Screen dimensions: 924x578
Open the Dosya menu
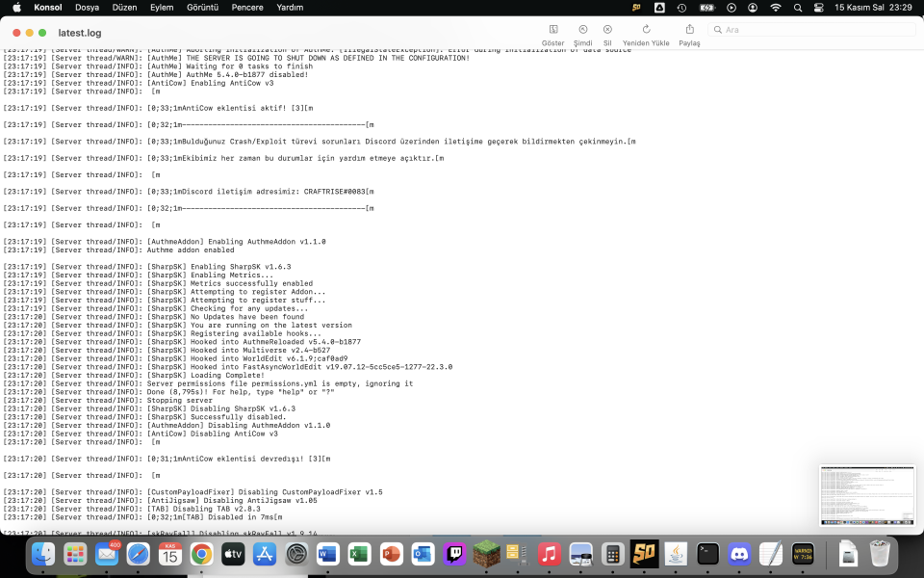tap(87, 8)
